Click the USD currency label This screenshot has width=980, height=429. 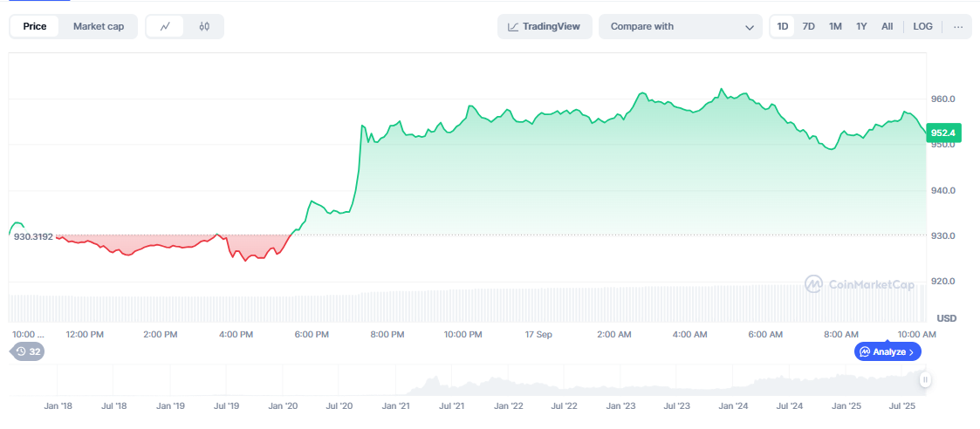pyautogui.click(x=947, y=318)
